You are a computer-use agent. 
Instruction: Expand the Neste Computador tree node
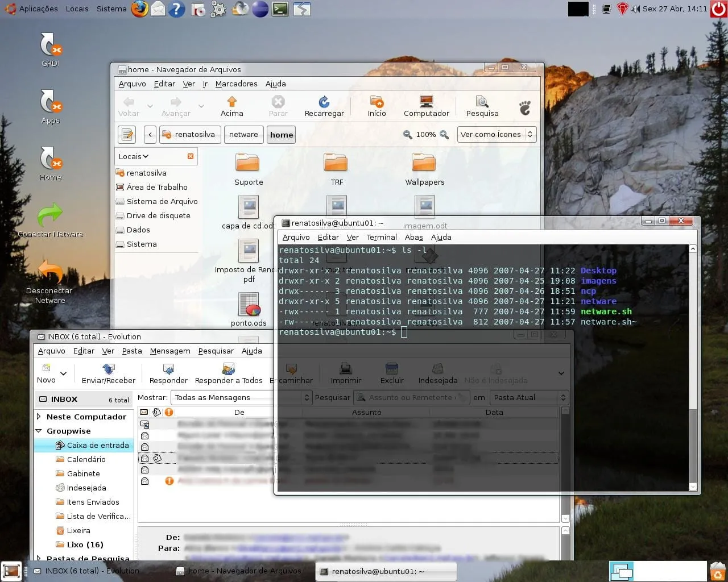[39, 417]
